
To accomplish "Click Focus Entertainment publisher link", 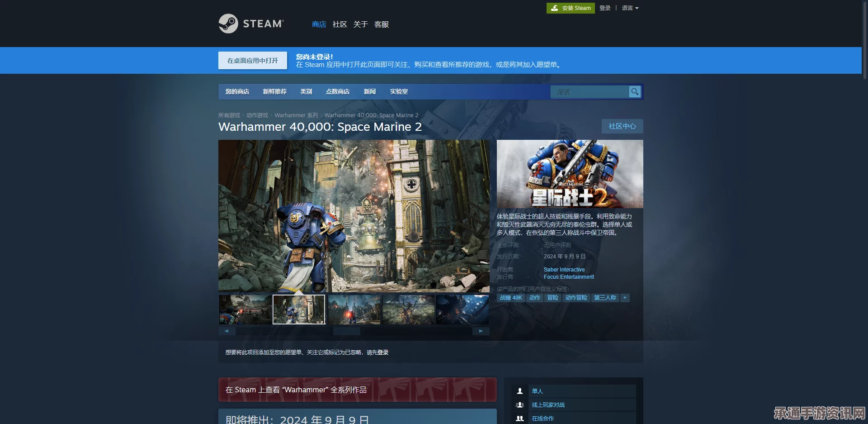I will pos(569,277).
